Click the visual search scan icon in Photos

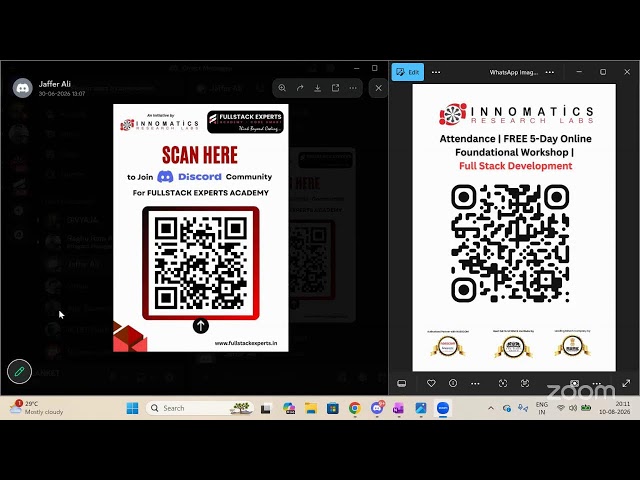(x=503, y=383)
